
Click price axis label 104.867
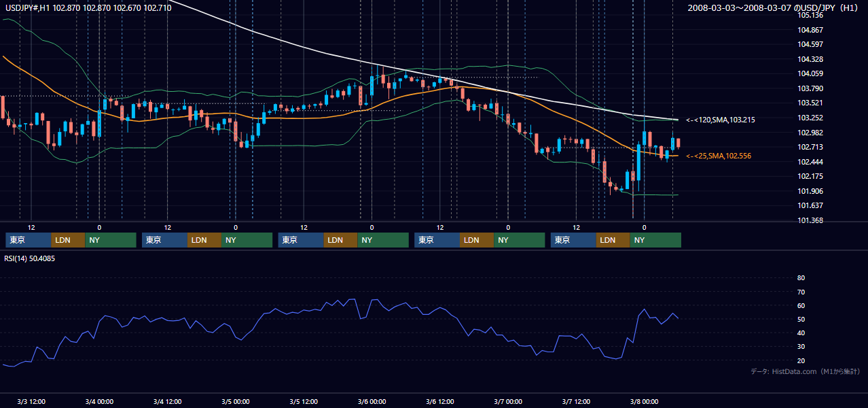[810, 30]
